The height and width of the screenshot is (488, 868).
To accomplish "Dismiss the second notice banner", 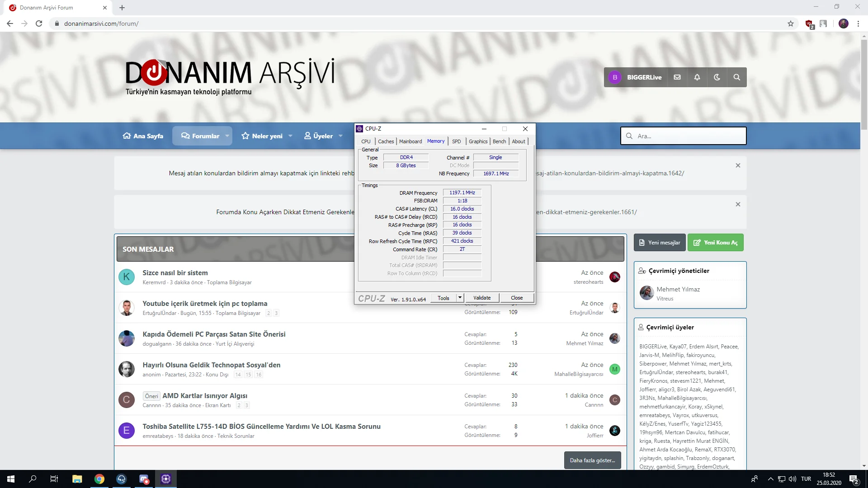I will 738,204.
